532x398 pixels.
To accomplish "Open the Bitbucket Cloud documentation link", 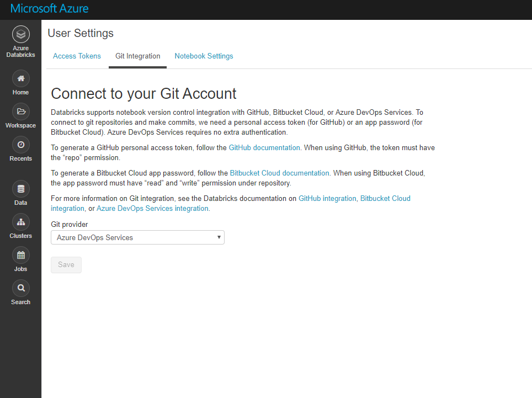I will tap(280, 173).
